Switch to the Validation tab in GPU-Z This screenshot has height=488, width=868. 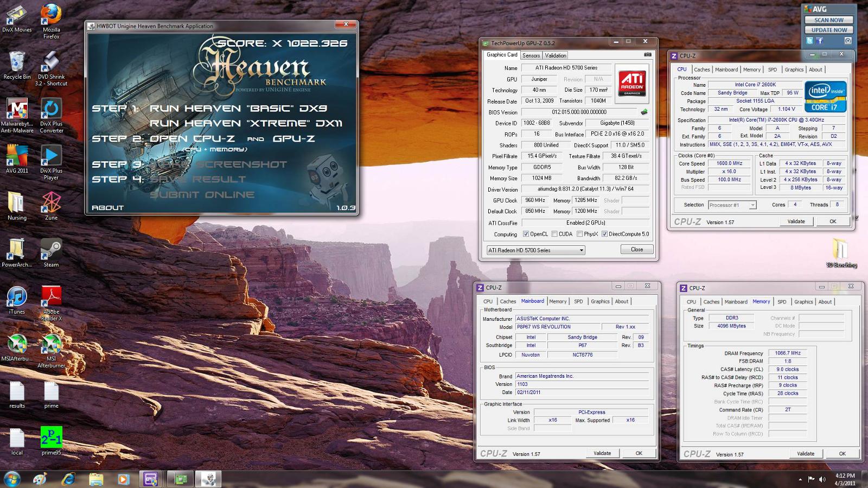click(x=556, y=55)
